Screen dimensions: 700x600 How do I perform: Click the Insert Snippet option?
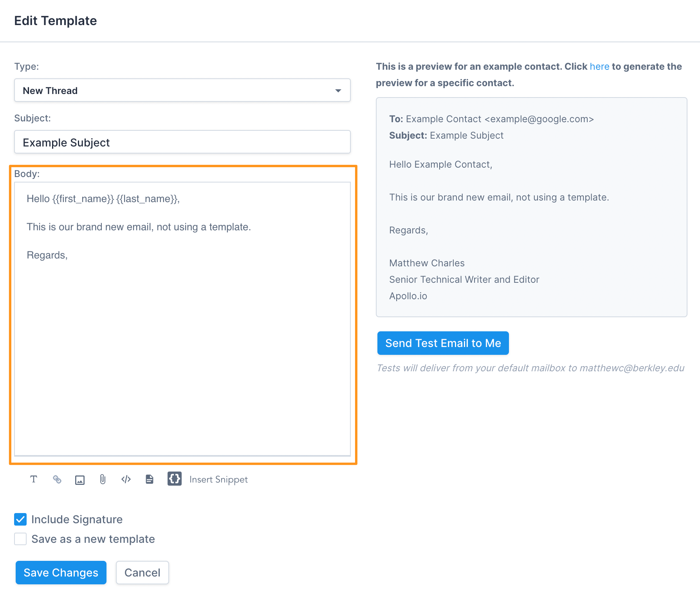(x=218, y=479)
